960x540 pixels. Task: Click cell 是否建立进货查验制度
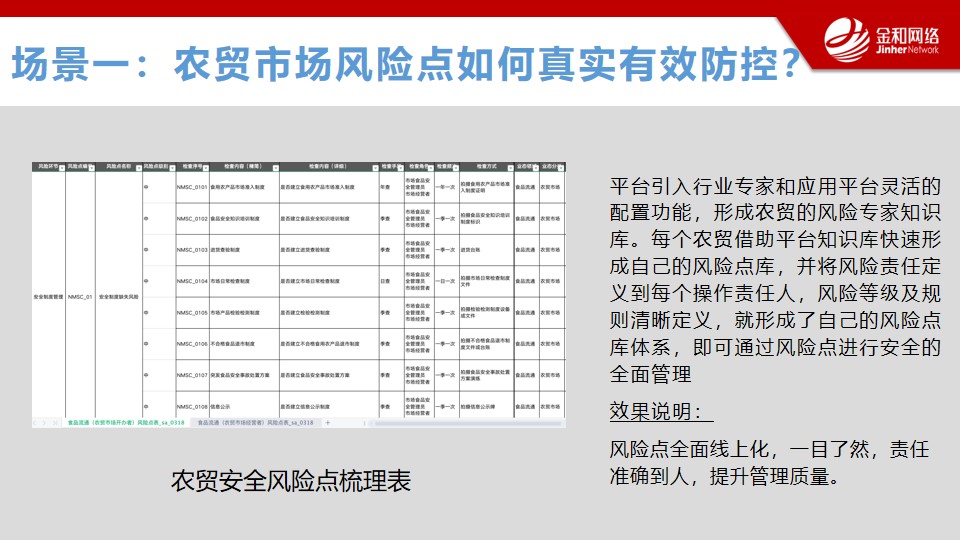[x=329, y=250]
